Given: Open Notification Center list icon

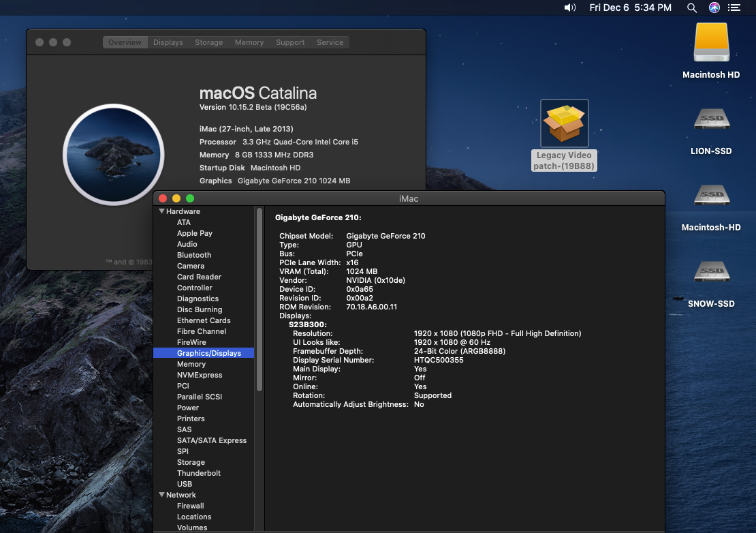Looking at the screenshot, I should 734,7.
